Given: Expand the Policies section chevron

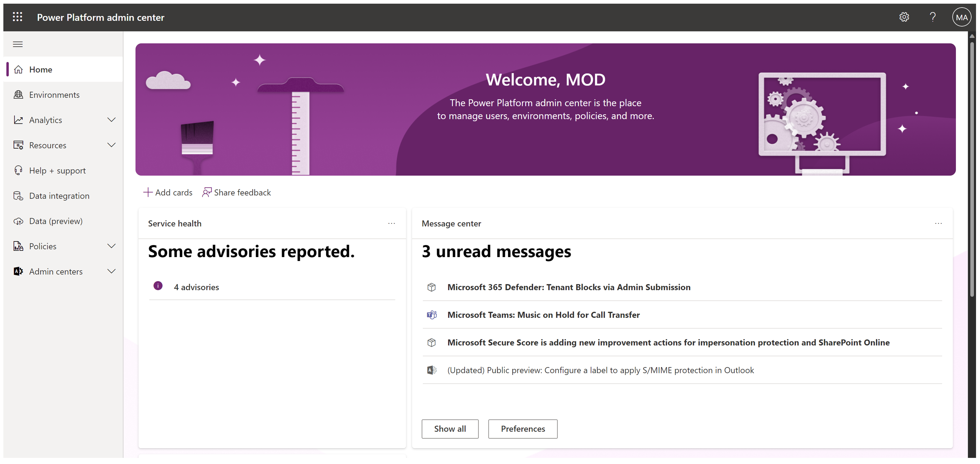Looking at the screenshot, I should 111,246.
